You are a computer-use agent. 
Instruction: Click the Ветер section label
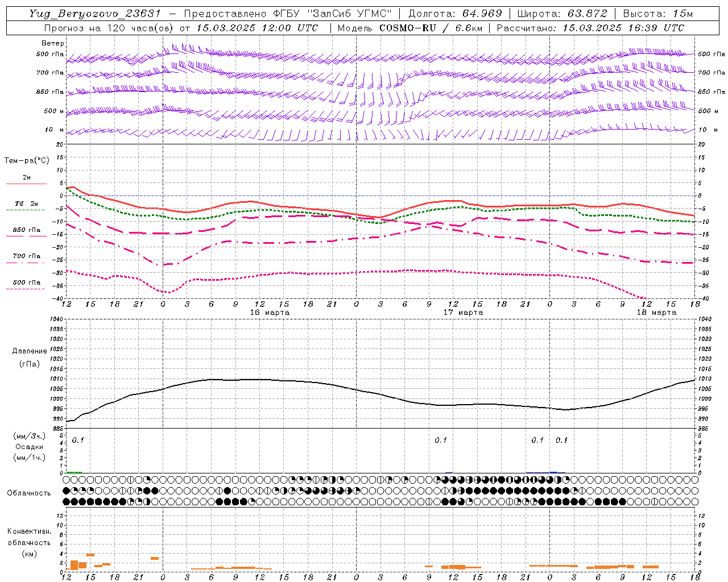[52, 43]
